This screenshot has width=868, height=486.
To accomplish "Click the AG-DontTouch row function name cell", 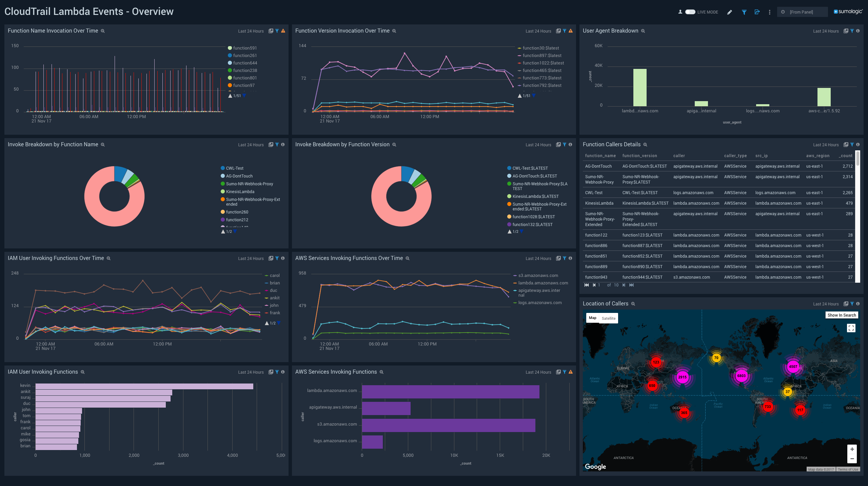I will coord(598,166).
